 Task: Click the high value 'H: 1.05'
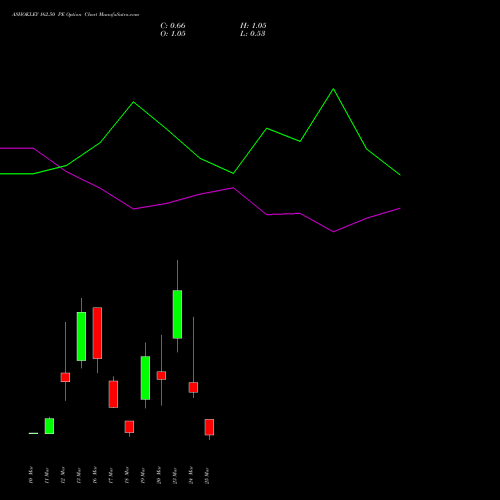click(253, 26)
